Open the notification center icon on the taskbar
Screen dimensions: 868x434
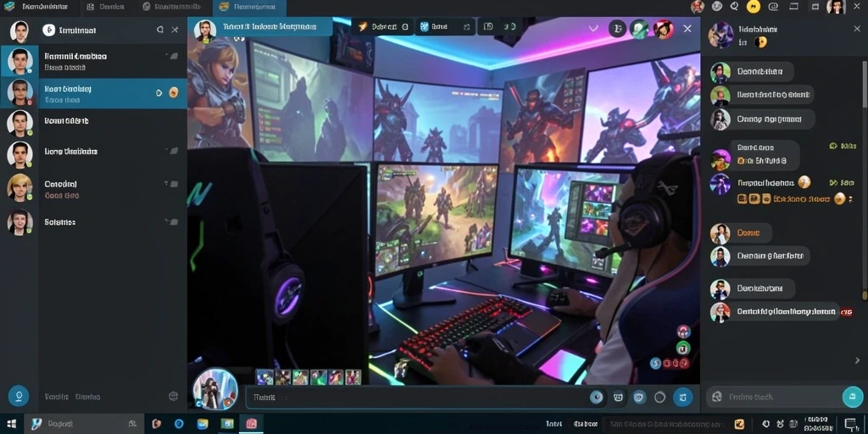[853, 425]
